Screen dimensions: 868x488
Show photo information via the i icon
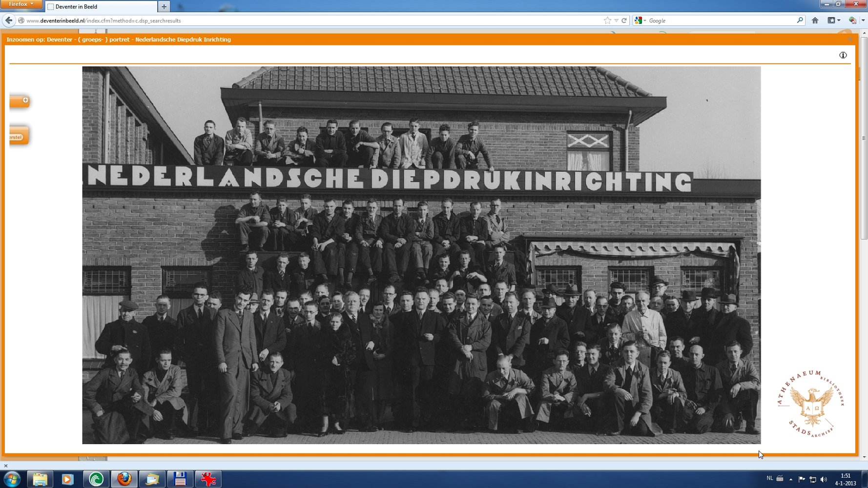coord(843,55)
